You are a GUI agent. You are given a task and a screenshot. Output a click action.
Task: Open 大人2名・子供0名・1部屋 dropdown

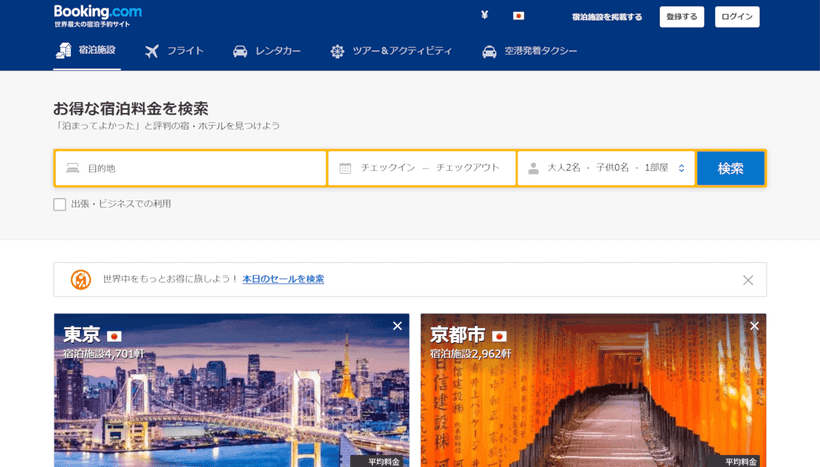tap(607, 168)
